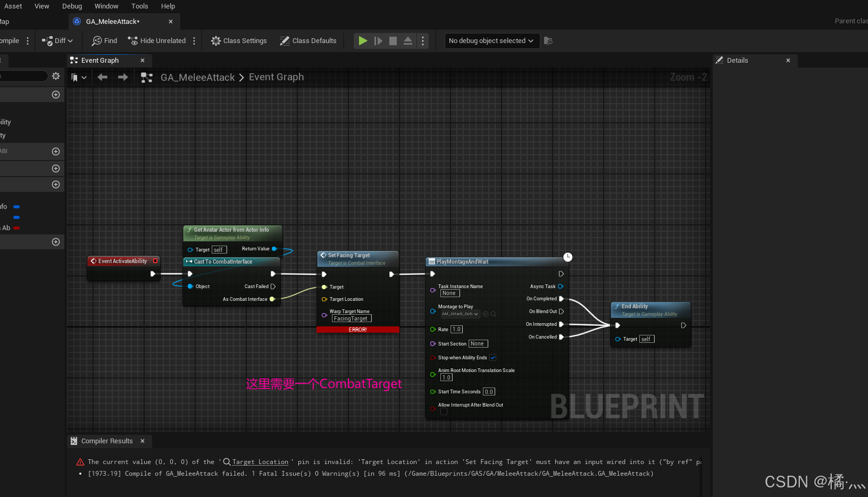Image resolution: width=868 pixels, height=497 pixels.
Task: Close the GA_MeleeAttack tab
Action: [171, 22]
